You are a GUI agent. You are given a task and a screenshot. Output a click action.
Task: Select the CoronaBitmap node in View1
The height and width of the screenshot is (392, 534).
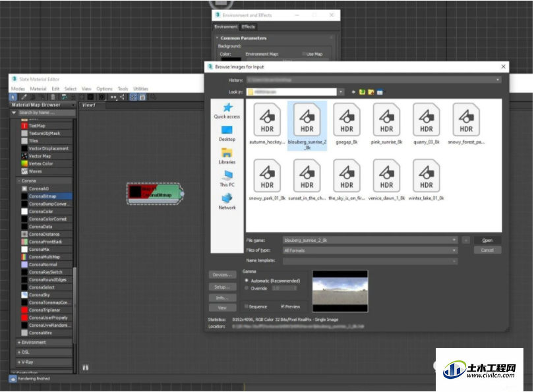point(154,194)
